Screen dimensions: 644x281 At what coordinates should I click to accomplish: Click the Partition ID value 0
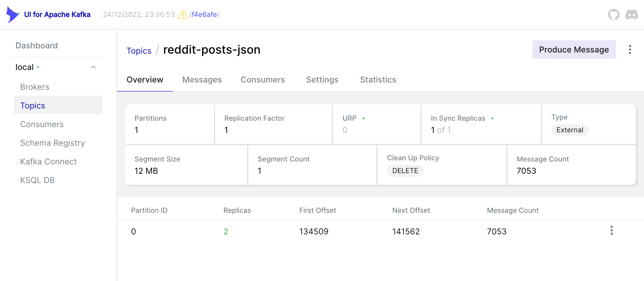pyautogui.click(x=133, y=231)
